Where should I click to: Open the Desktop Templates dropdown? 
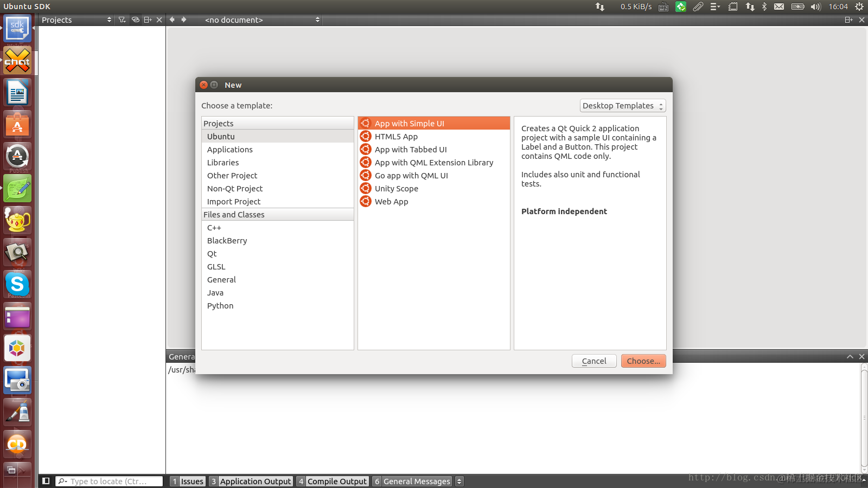point(623,106)
